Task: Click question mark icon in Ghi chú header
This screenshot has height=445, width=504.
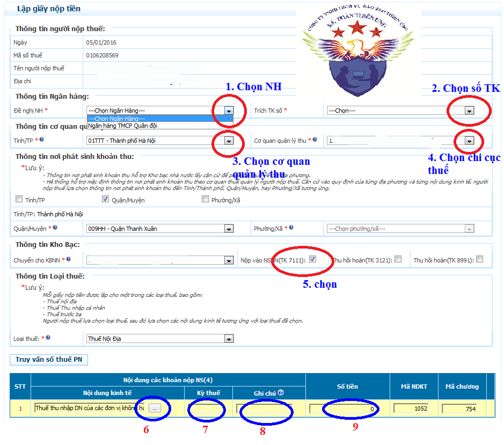Action: (281, 393)
